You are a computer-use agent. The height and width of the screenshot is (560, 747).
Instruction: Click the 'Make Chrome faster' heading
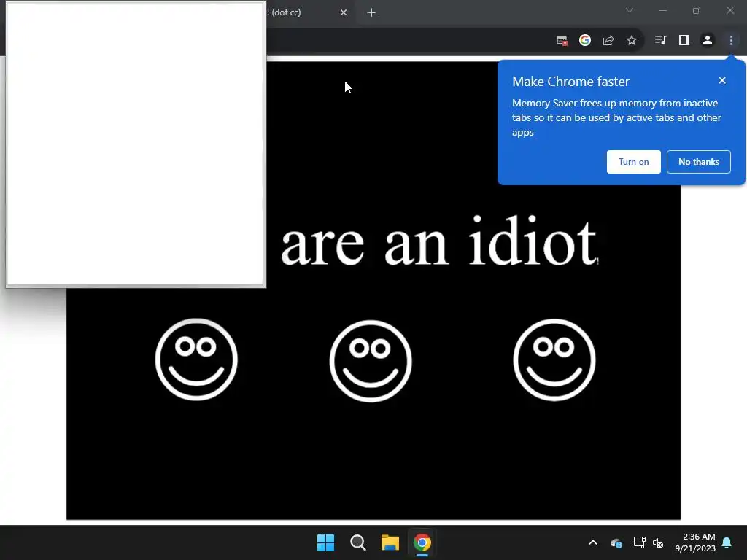tap(570, 82)
